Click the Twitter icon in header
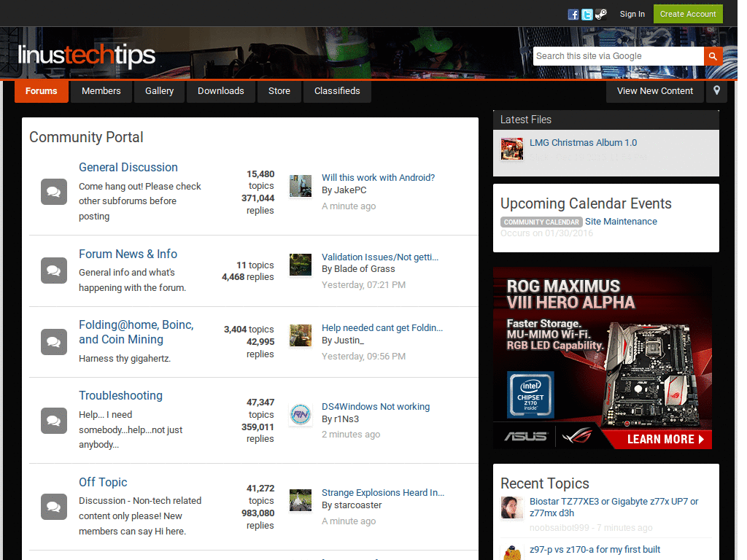Viewport: 747px width, 560px height. 587,15
